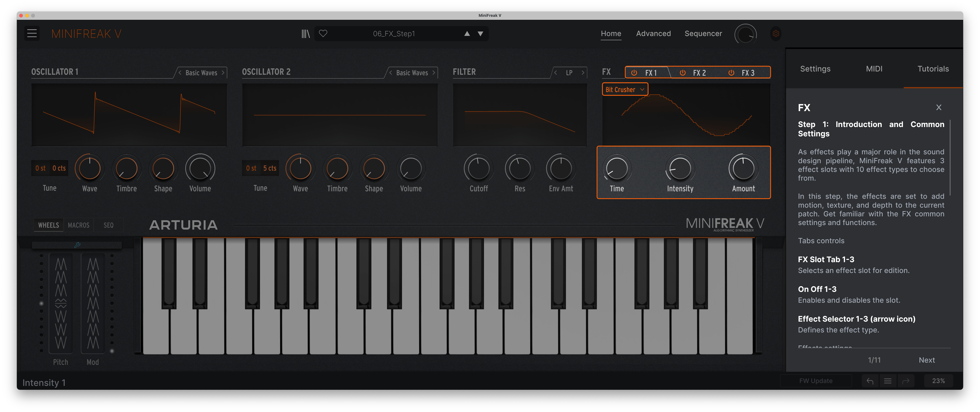Image resolution: width=980 pixels, height=412 pixels.
Task: Previous Oscillator 2 type left chevron
Action: click(x=391, y=73)
